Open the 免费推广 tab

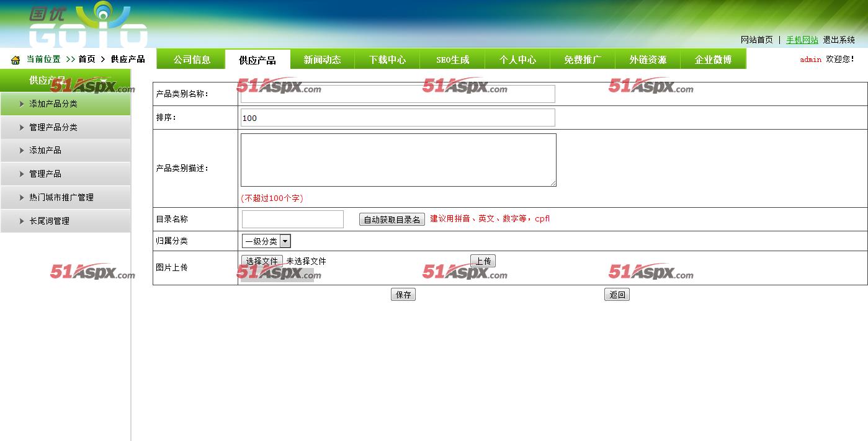tap(583, 60)
